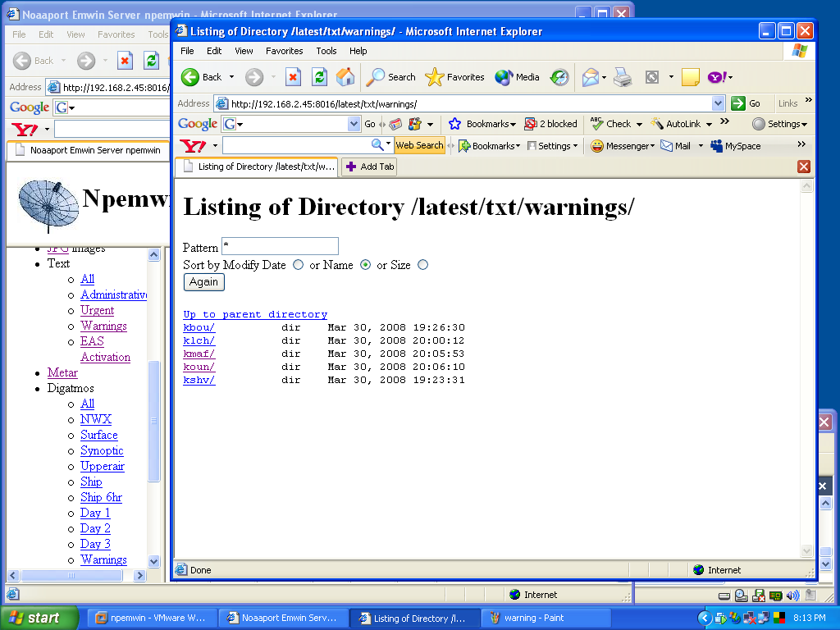Click the sidebar scroll down arrow in Npemwin
This screenshot has width=840, height=630.
pyautogui.click(x=153, y=561)
